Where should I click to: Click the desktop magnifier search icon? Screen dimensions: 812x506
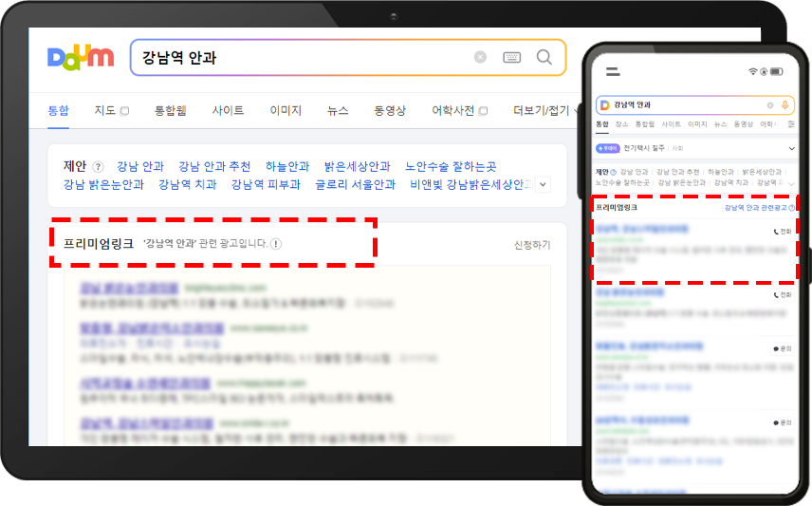coord(544,57)
